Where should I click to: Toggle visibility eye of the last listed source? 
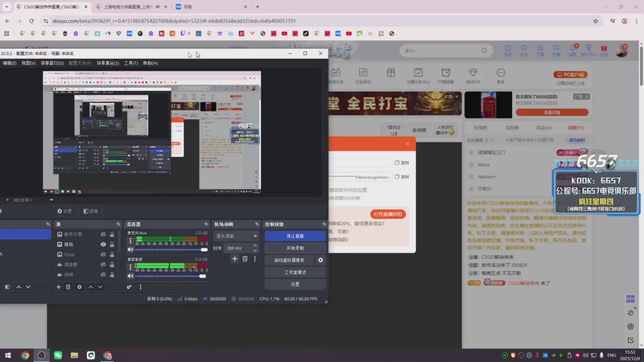103,274
